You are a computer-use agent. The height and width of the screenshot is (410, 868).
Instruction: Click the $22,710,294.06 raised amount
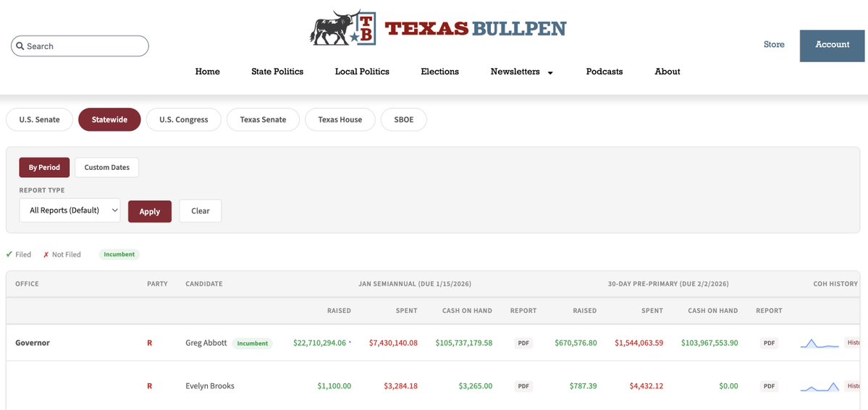319,343
